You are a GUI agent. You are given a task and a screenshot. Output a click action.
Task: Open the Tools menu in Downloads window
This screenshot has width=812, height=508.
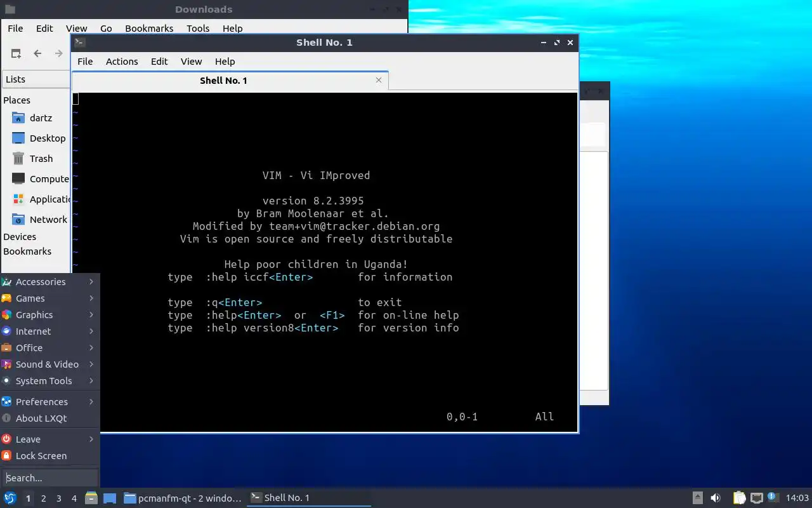[198, 29]
